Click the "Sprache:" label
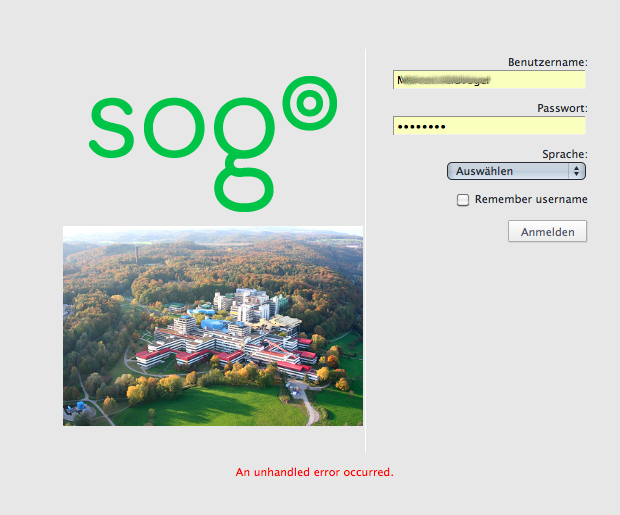Image resolution: width=620 pixels, height=515 pixels. tap(564, 154)
